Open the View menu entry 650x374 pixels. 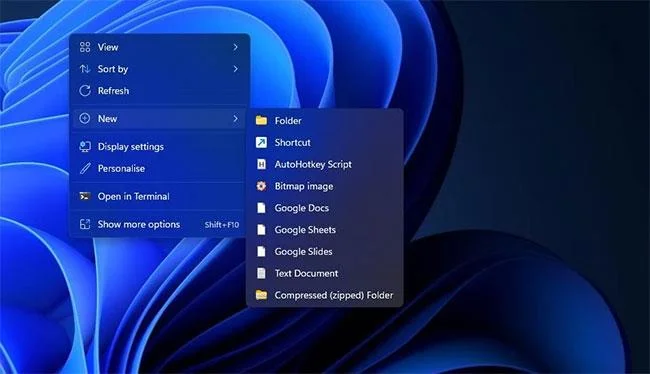(160, 47)
